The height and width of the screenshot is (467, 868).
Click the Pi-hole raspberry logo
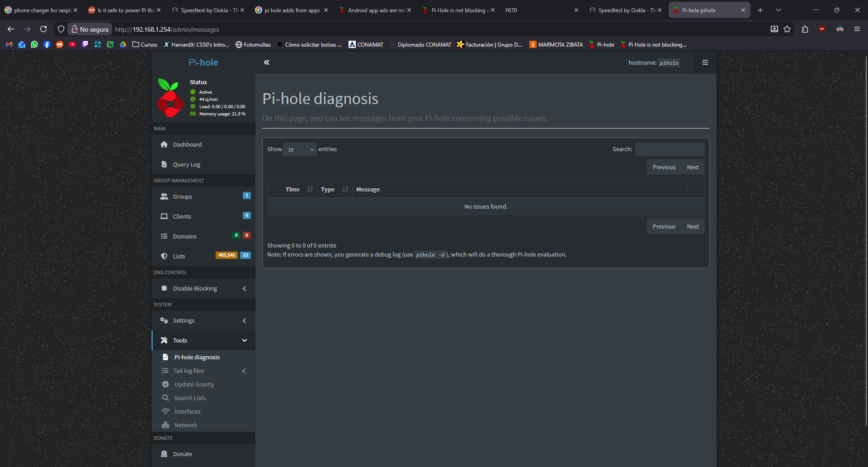(170, 98)
